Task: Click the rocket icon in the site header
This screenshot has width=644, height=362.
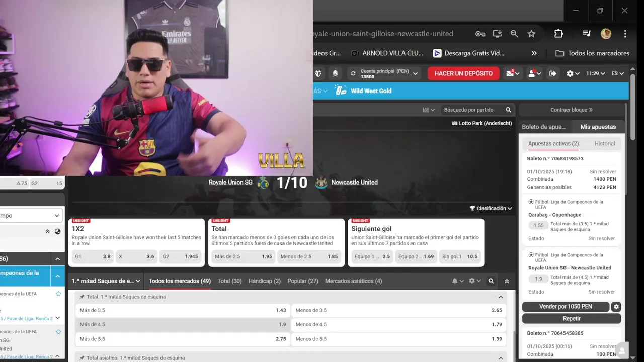Action: 335,73
